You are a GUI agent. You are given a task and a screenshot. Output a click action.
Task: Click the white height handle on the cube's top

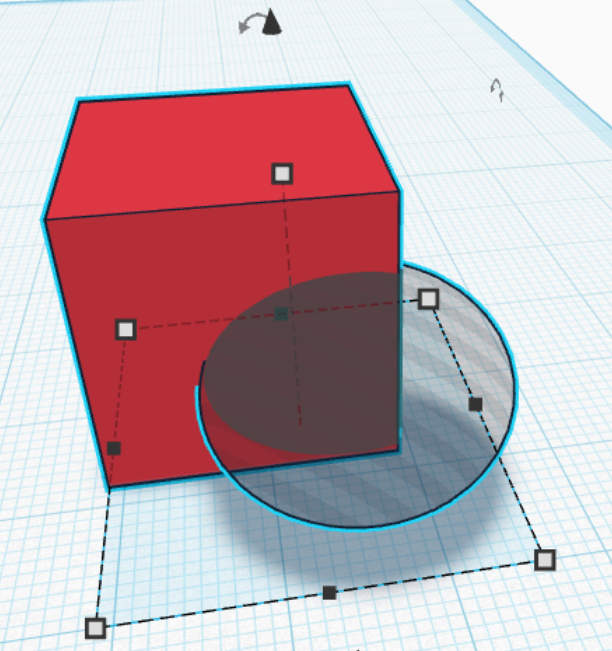282,174
